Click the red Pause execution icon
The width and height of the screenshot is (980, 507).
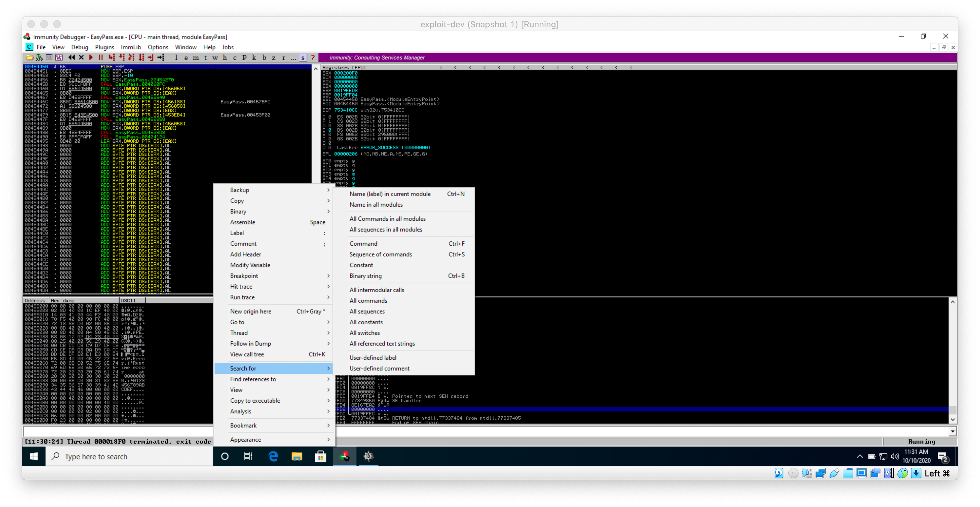101,58
